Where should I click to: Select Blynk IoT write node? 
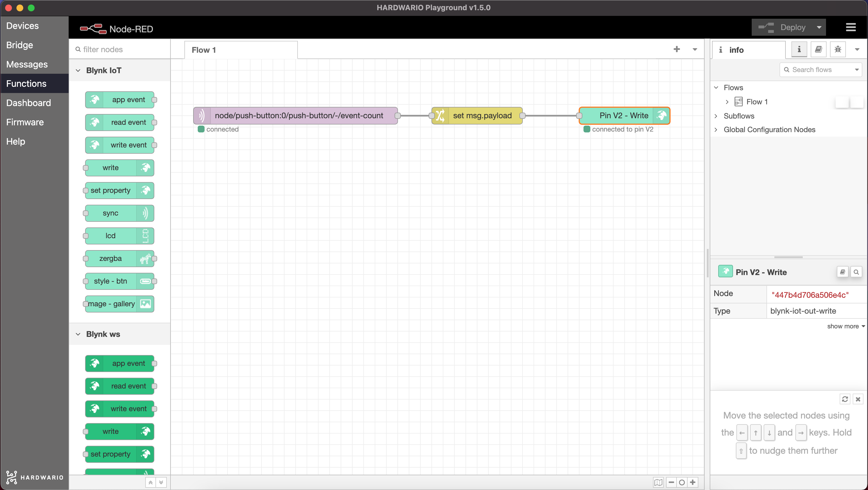[x=120, y=168]
